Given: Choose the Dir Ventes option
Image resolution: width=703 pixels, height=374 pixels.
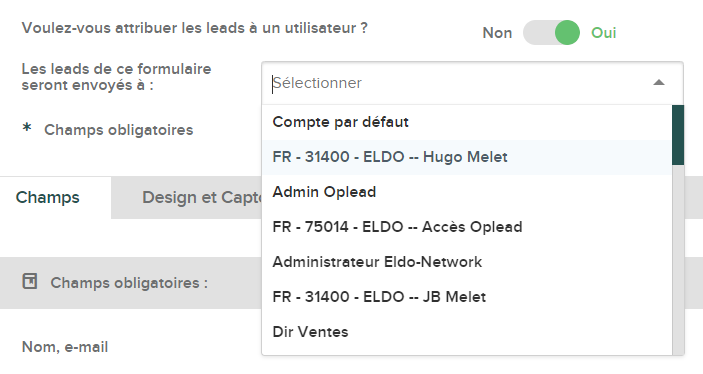Looking at the screenshot, I should click(x=467, y=332).
